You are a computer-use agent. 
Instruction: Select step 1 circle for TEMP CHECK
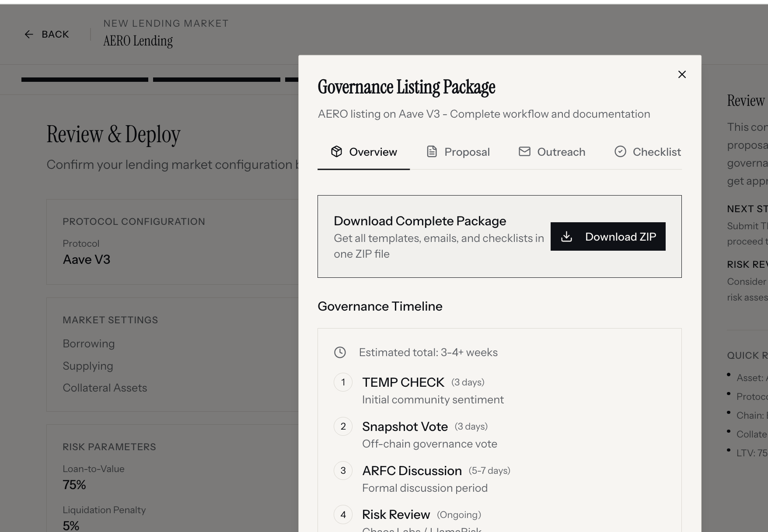(x=343, y=382)
